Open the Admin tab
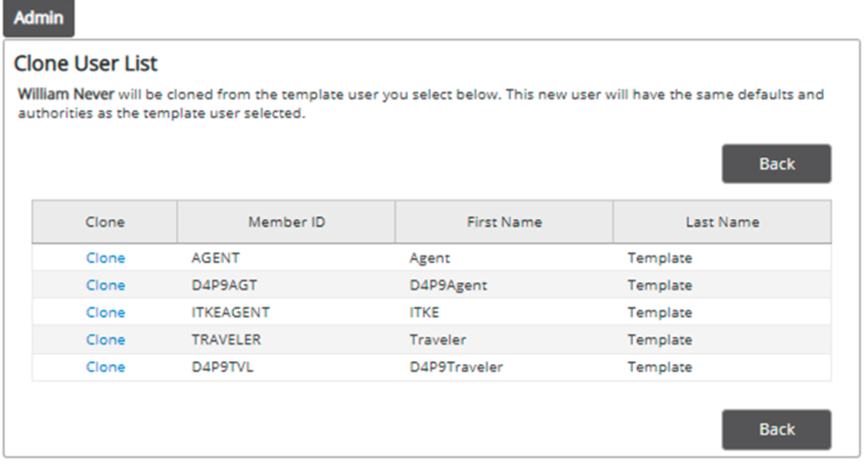Viewport: 868px width, 465px height. click(39, 17)
